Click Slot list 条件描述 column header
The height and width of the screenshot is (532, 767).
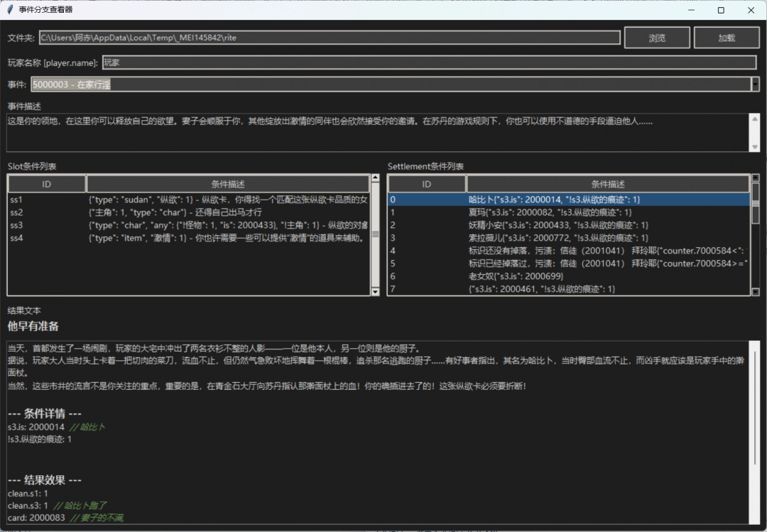click(x=227, y=184)
